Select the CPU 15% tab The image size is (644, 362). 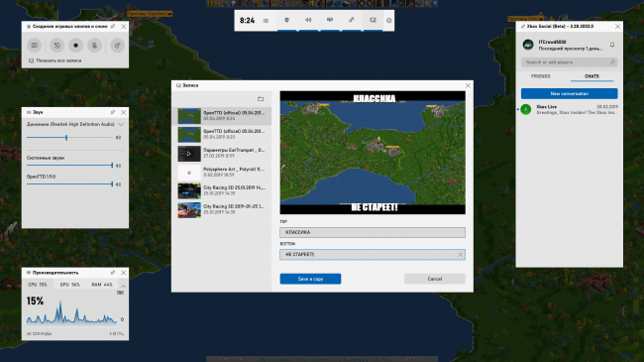click(x=38, y=285)
